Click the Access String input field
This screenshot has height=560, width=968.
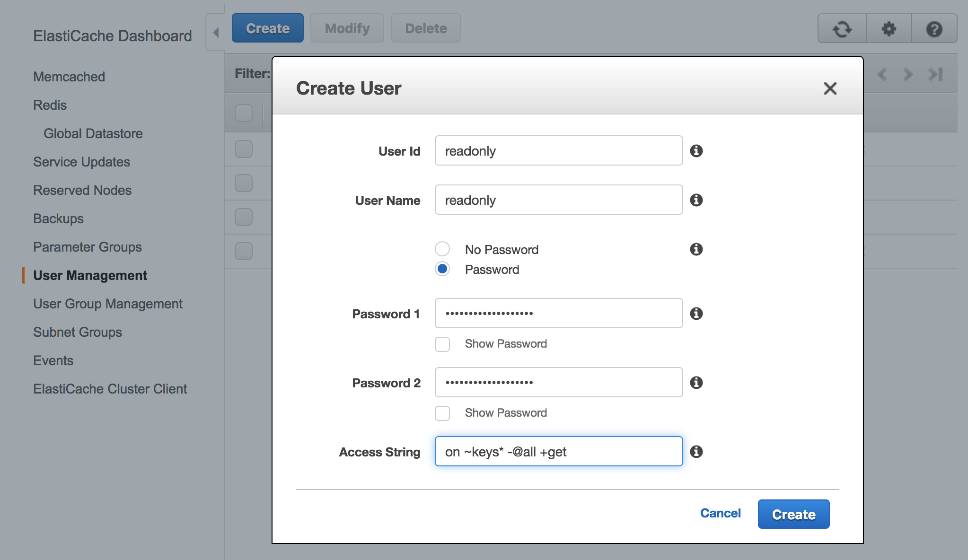(x=559, y=451)
